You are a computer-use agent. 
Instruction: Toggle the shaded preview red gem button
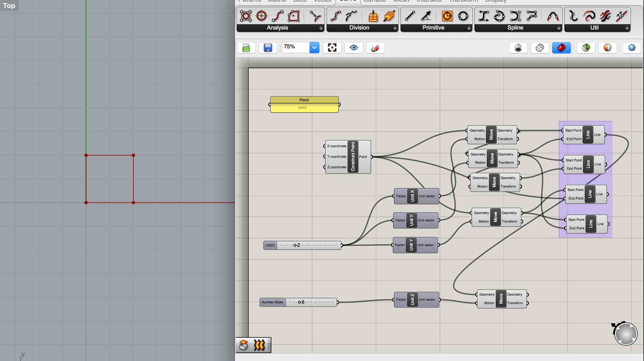tap(561, 48)
